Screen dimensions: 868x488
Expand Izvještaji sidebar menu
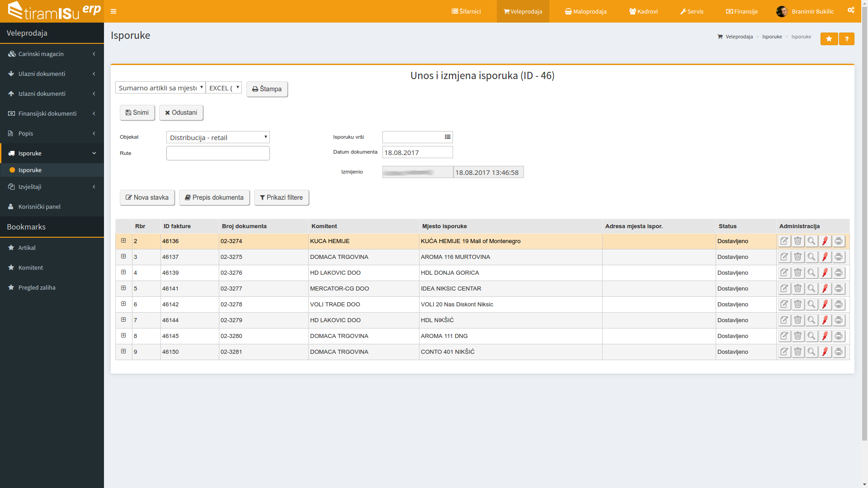pos(52,187)
